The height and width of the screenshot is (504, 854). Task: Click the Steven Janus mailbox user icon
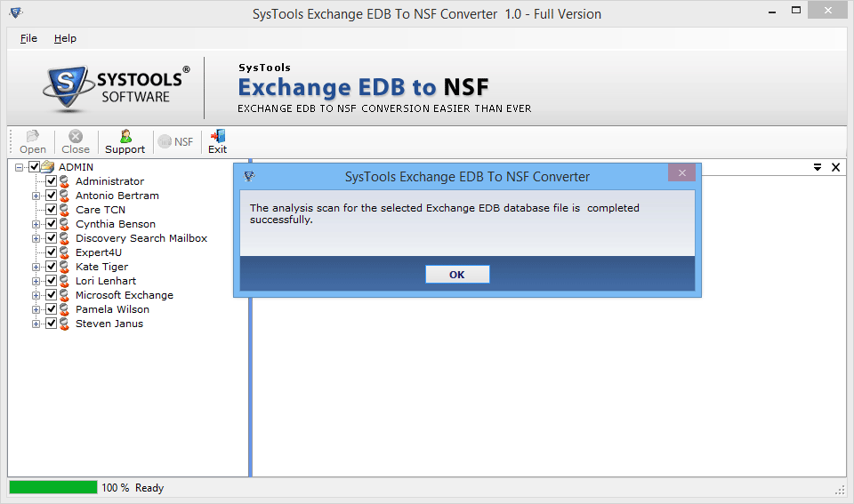point(64,324)
